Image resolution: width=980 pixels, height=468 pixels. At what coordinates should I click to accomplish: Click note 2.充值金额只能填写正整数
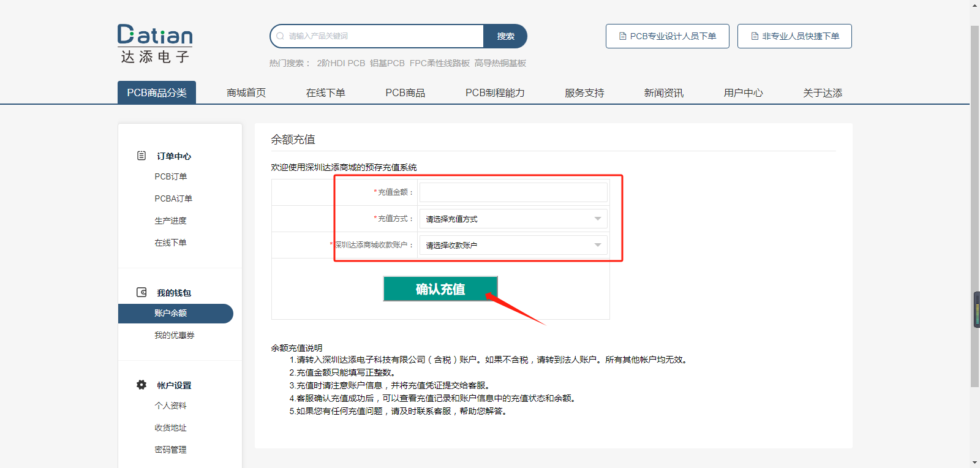tap(343, 372)
